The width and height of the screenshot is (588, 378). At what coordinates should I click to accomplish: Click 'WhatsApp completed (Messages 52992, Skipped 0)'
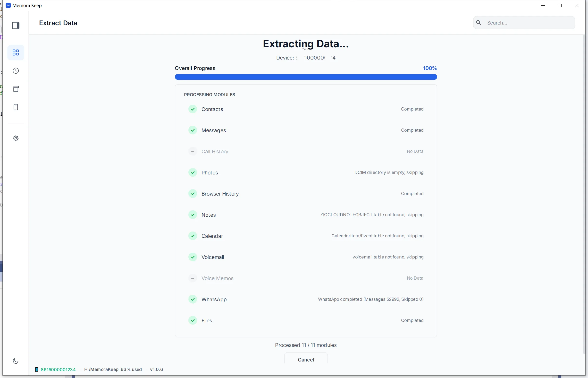coord(371,299)
